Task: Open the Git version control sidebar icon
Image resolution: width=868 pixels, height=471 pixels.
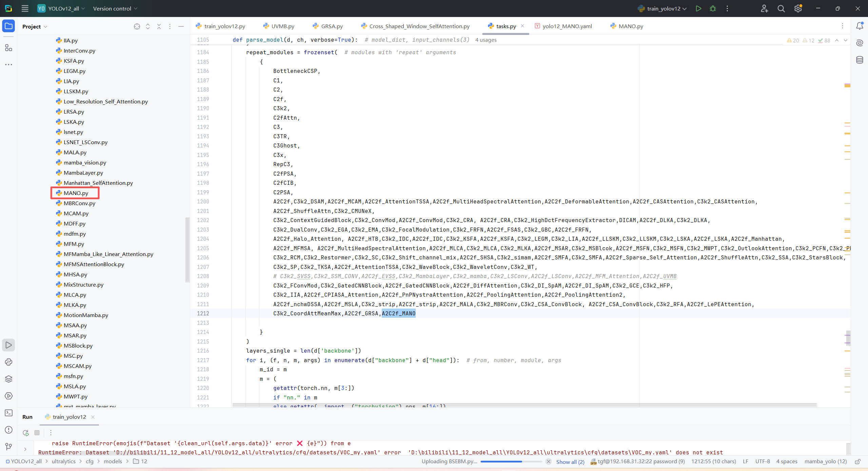Action: (8, 447)
